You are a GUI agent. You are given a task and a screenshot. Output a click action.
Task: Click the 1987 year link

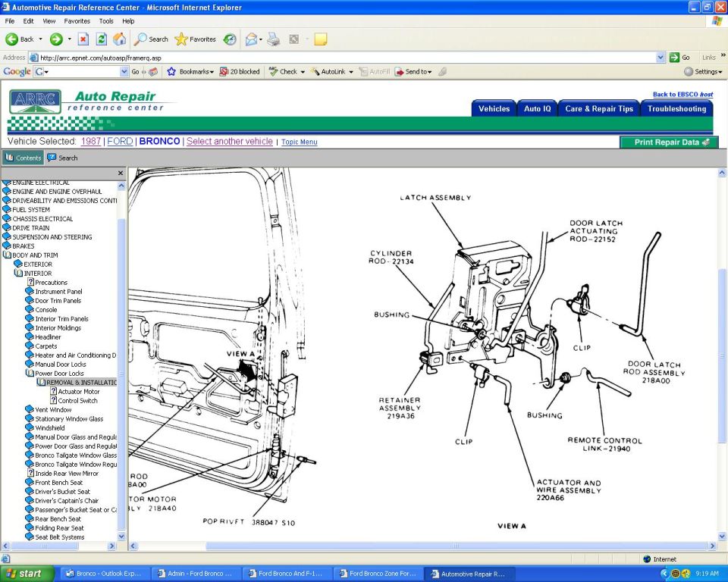(90, 142)
